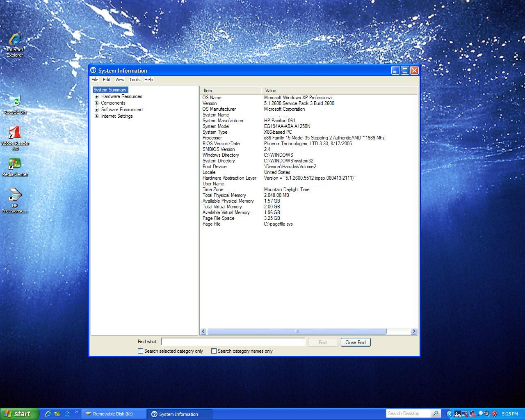Viewport: 525px width, 420px height.
Task: Select the Media Center desktop shortcut
Action: [x=15, y=167]
